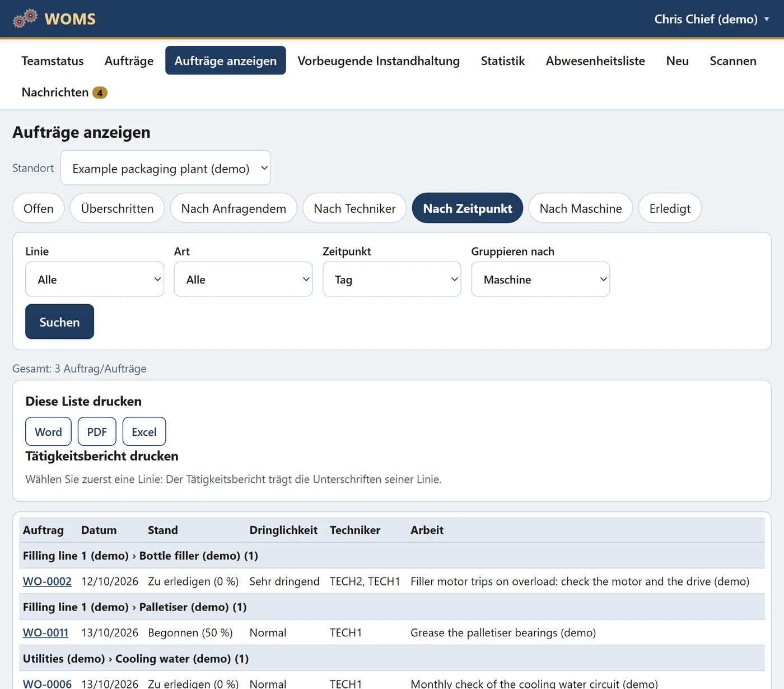Open the Abwesenheitsliste page
The height and width of the screenshot is (689, 784).
click(x=595, y=60)
